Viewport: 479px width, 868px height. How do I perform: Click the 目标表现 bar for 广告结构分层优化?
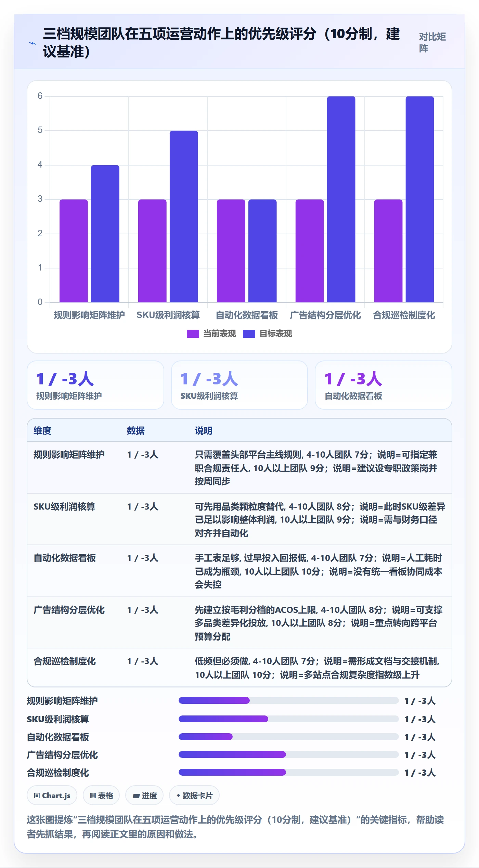click(x=341, y=199)
